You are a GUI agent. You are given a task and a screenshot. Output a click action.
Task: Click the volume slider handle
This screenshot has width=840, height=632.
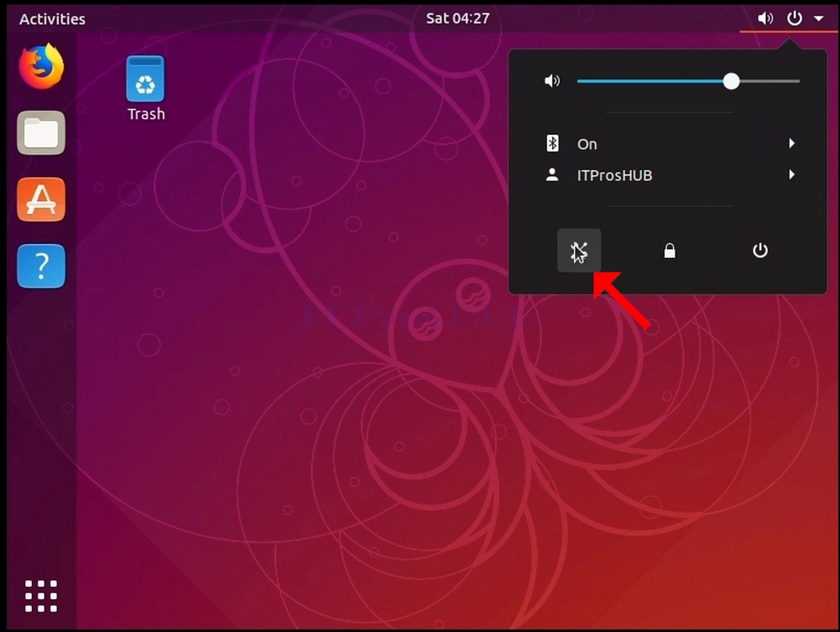[x=731, y=81]
